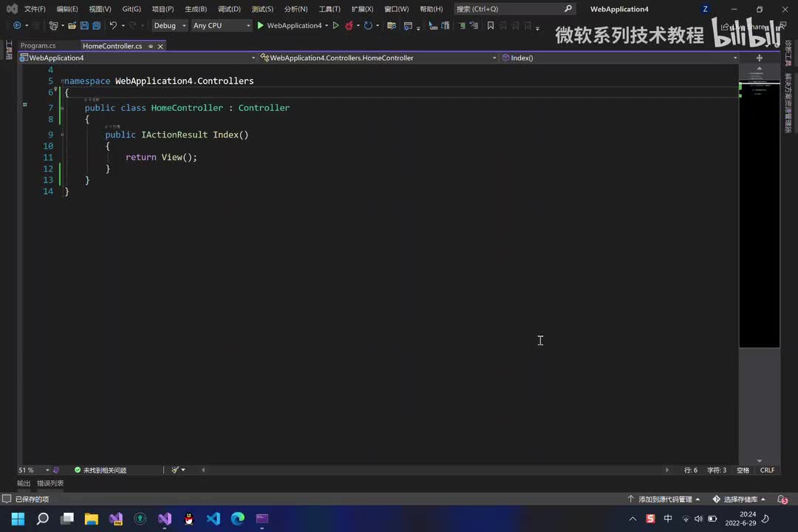798x532 pixels.
Task: Open the 项目(P) menu
Action: click(x=163, y=9)
